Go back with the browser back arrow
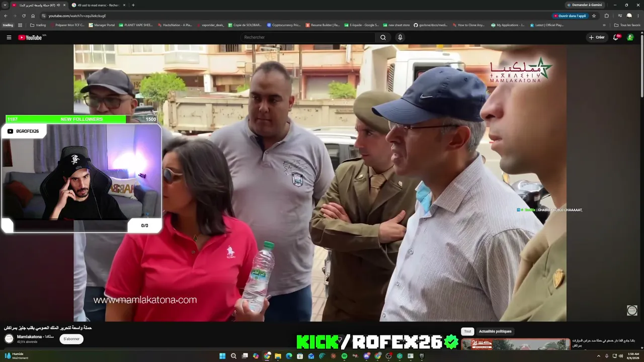Image resolution: width=644 pixels, height=362 pixels. (6, 16)
